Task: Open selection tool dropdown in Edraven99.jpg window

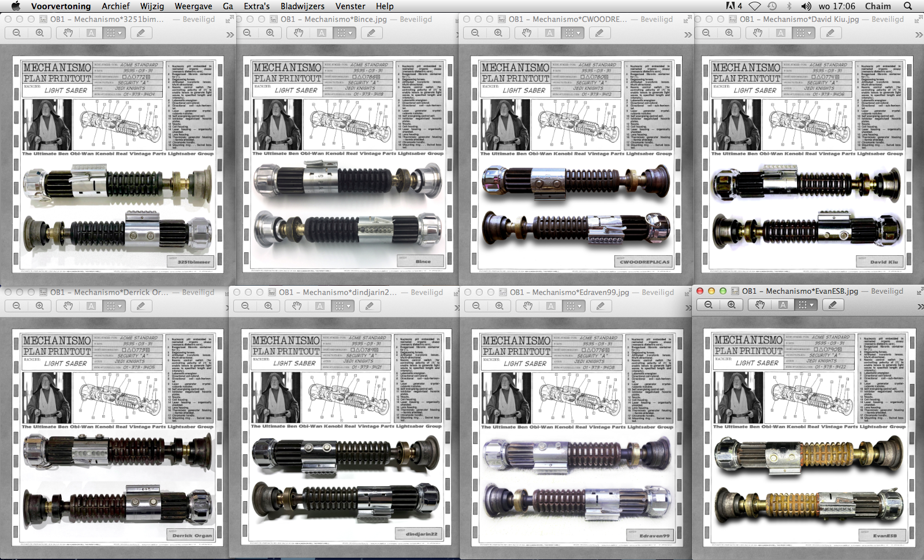Action: (x=573, y=306)
